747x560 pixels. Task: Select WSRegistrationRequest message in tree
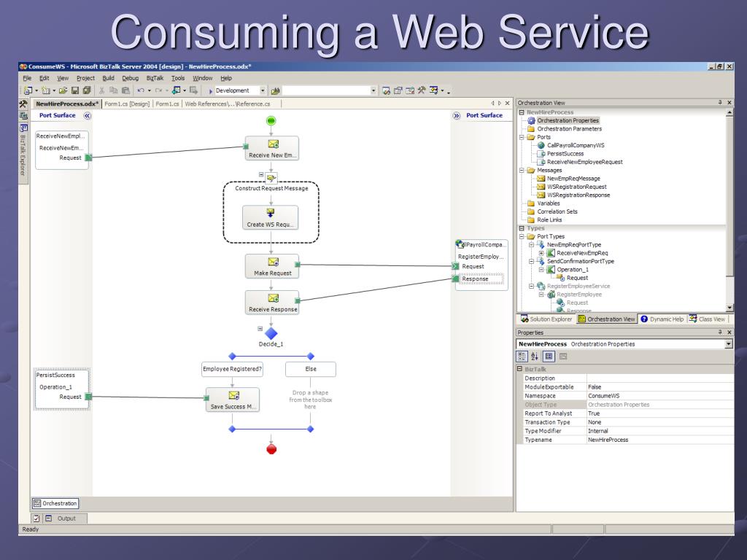(x=571, y=187)
